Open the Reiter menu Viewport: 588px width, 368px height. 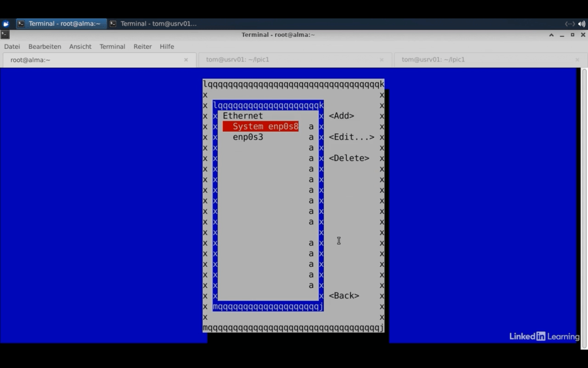[142, 47]
